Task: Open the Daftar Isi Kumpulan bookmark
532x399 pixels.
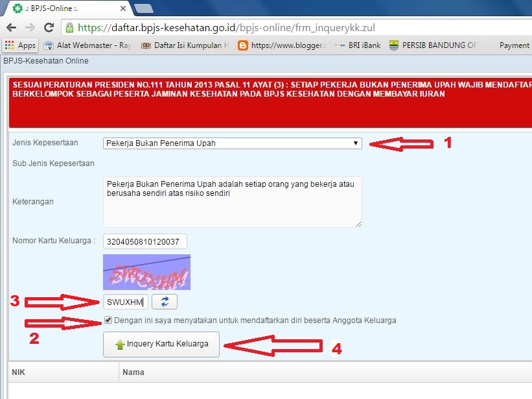Action: tap(185, 45)
